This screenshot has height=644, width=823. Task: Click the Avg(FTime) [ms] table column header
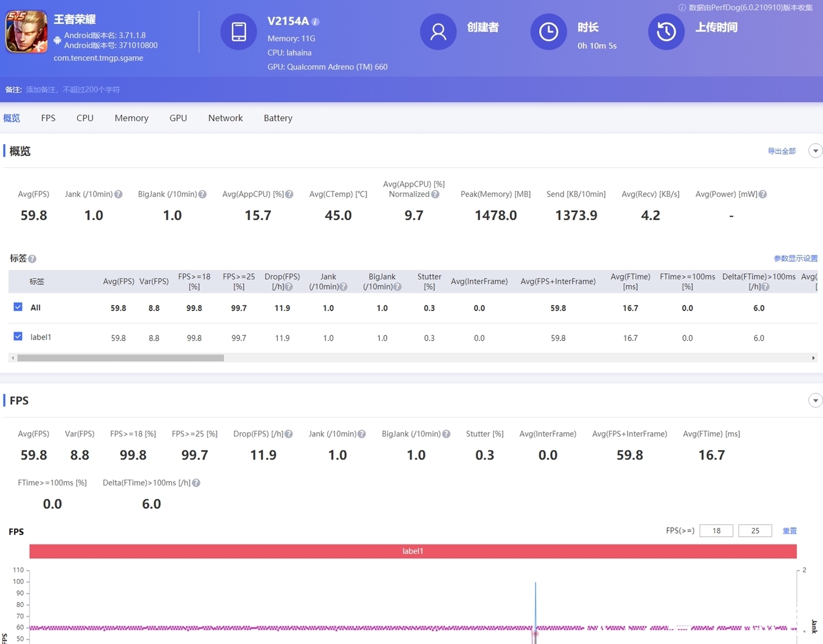pos(630,281)
